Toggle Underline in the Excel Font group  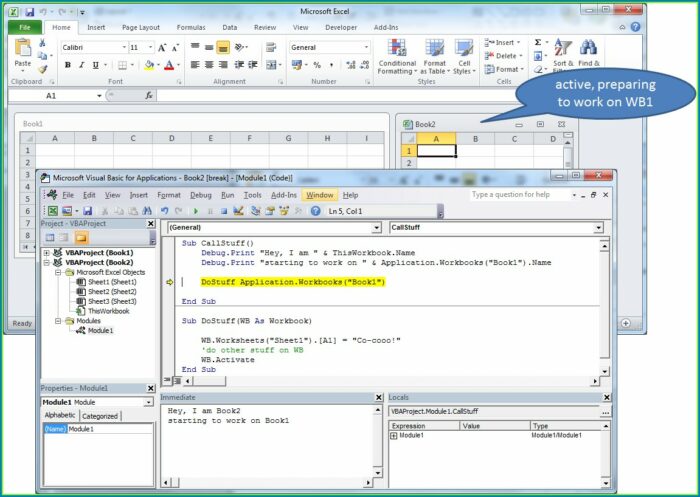[95, 65]
